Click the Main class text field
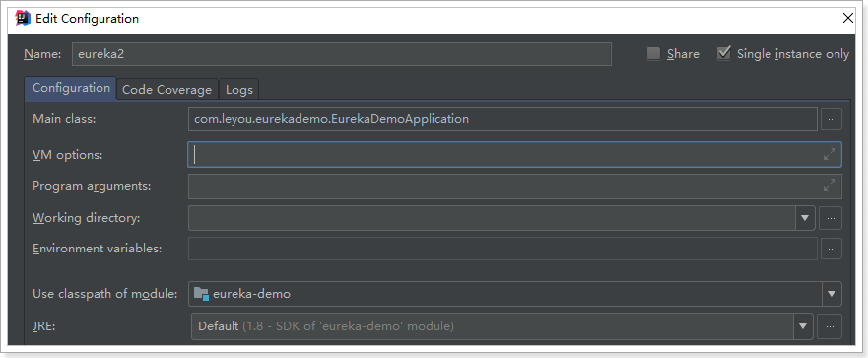The height and width of the screenshot is (358, 868). pyautogui.click(x=502, y=119)
